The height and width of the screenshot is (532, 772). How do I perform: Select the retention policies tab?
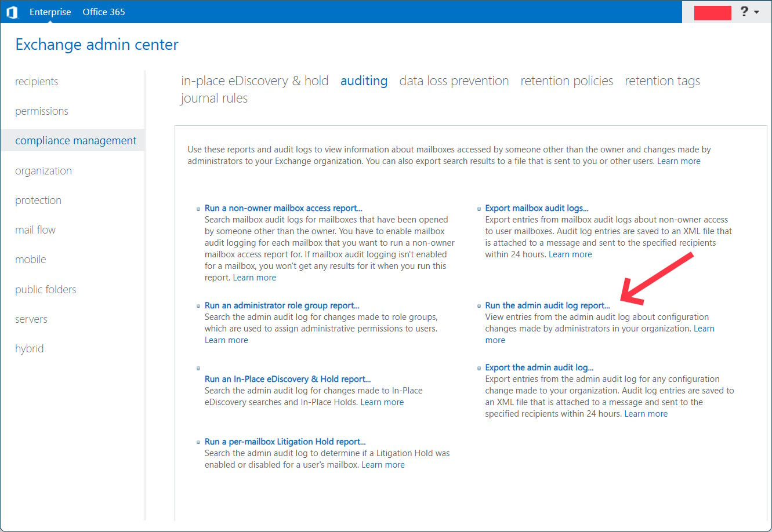(x=567, y=81)
